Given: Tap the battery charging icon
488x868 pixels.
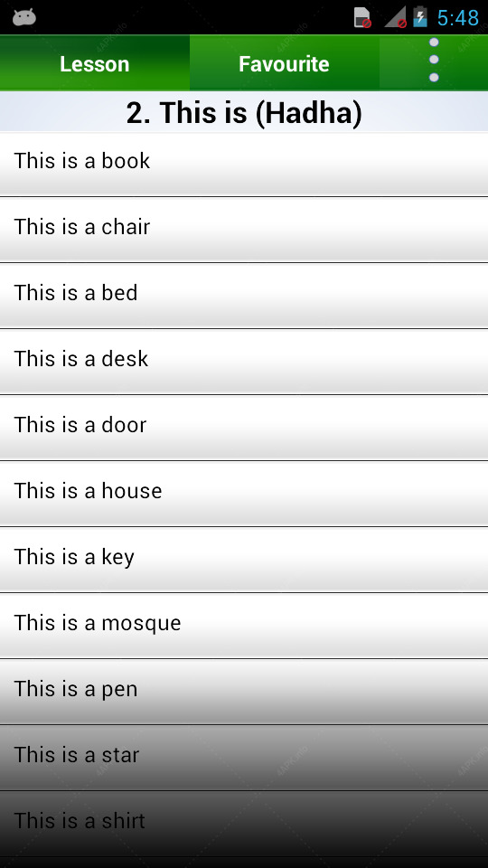Looking at the screenshot, I should coord(420,17).
